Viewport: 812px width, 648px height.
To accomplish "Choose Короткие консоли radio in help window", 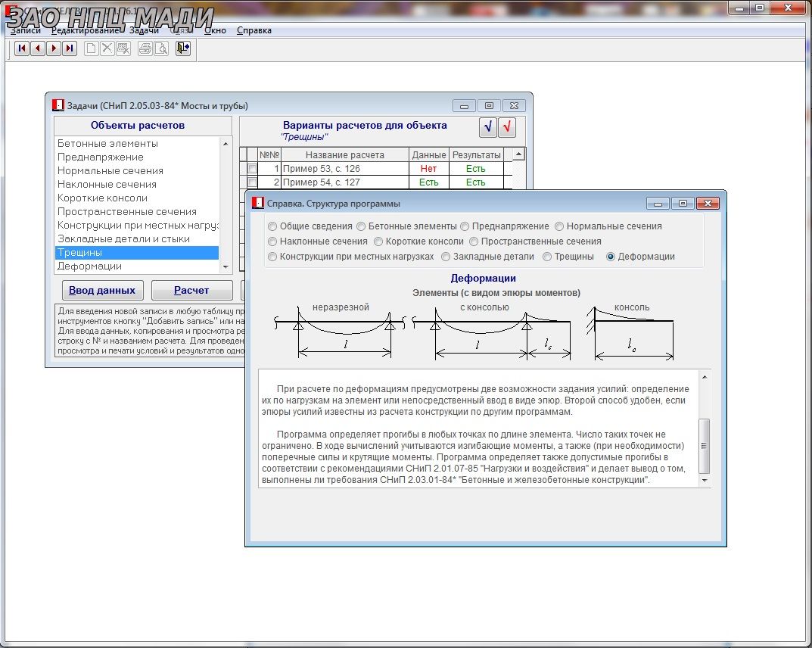I will (378, 241).
